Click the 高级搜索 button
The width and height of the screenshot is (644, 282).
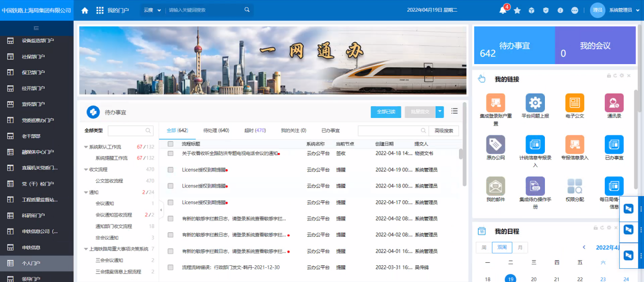[x=443, y=131]
